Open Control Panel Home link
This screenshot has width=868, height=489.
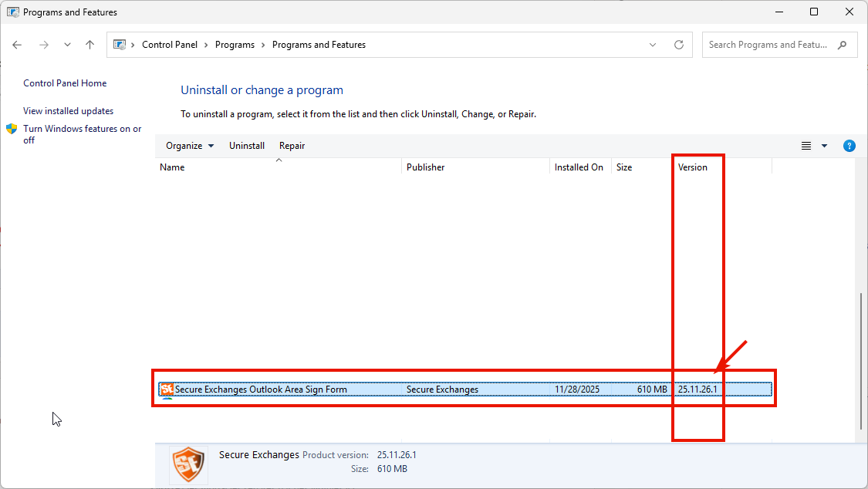(65, 83)
